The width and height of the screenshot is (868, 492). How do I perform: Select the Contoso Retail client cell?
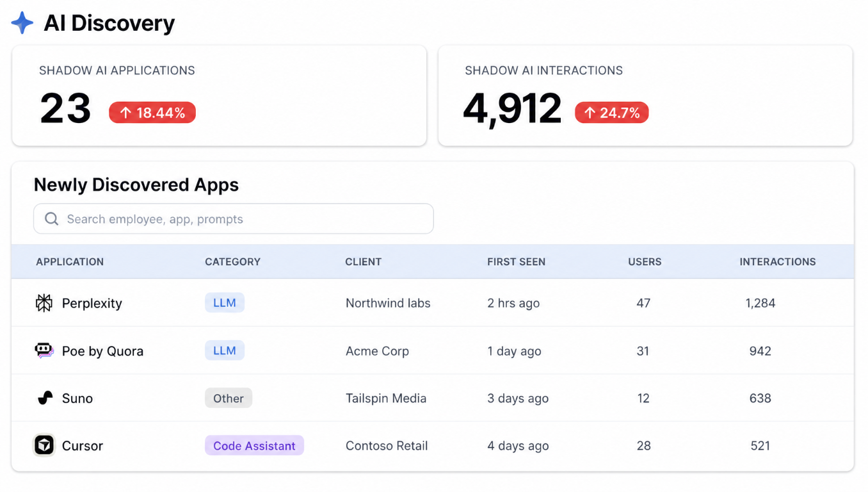[x=387, y=446]
